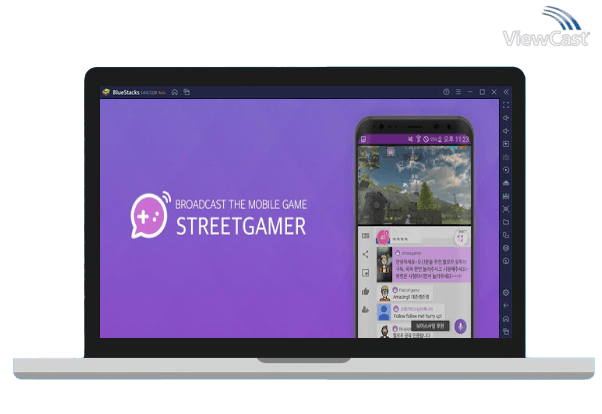602x414 pixels.
Task: Click the stacked layers icon in the sidebar
Action: tap(506, 248)
